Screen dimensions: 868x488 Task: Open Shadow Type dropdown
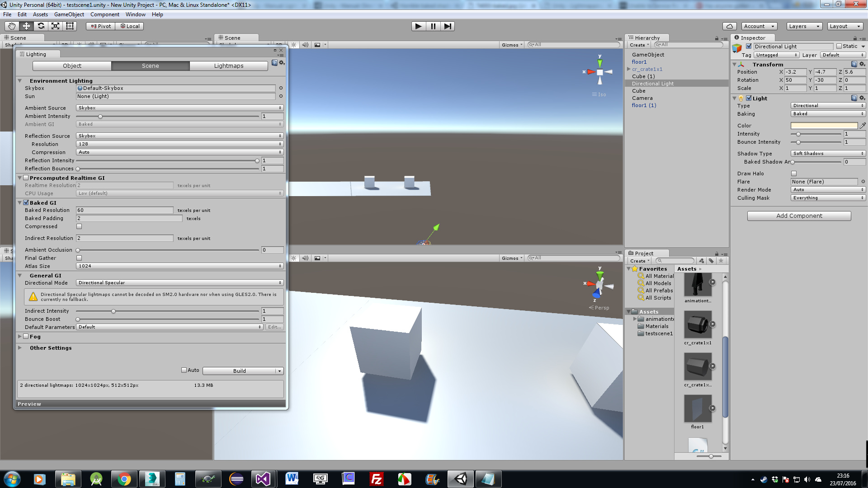828,154
